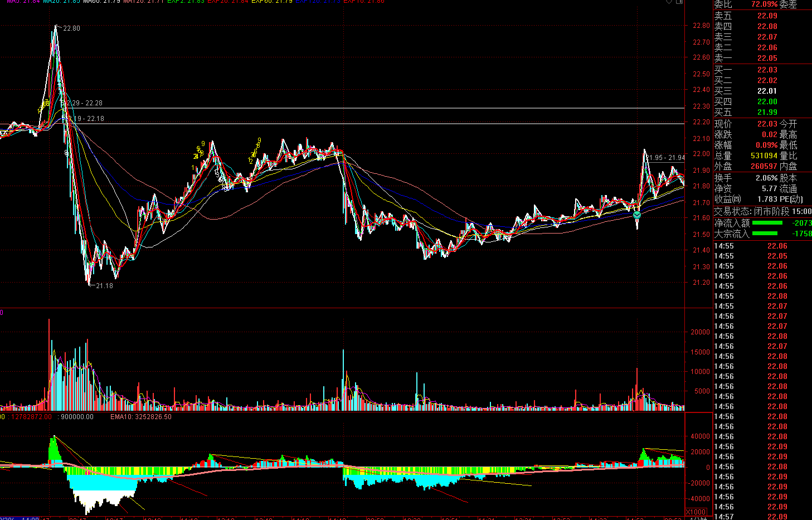Click the 21.18 low price marker

click(104, 286)
